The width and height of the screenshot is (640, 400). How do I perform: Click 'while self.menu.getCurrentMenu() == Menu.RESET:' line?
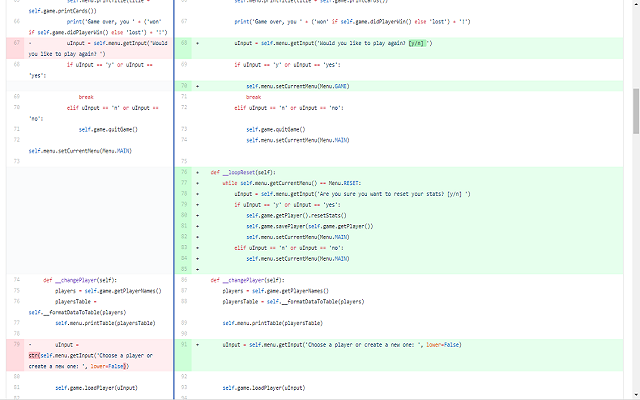click(x=292, y=183)
